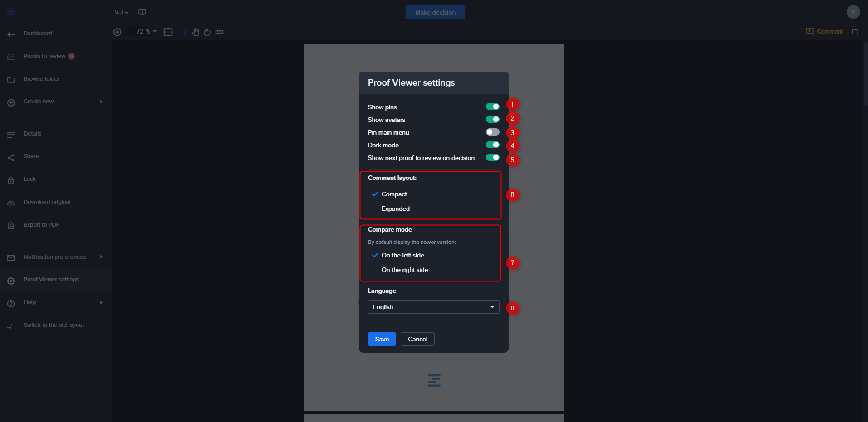Viewport: 868px width, 422px height.
Task: Open the V.3 version dropdown
Action: click(x=121, y=12)
